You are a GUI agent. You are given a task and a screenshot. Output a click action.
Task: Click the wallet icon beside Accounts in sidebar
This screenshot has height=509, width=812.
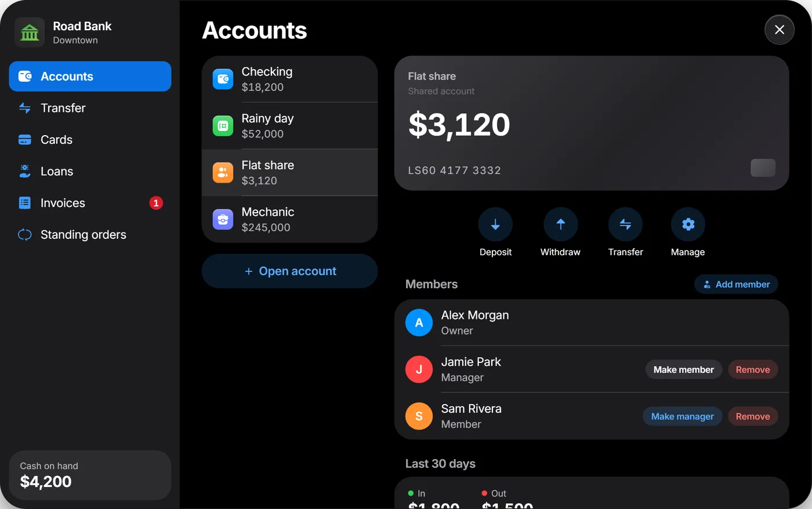[x=25, y=77]
